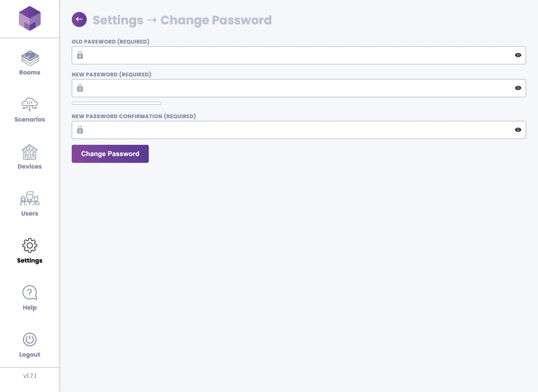538x392 pixels.
Task: Reveal new password using eye icon
Action: coord(518,88)
